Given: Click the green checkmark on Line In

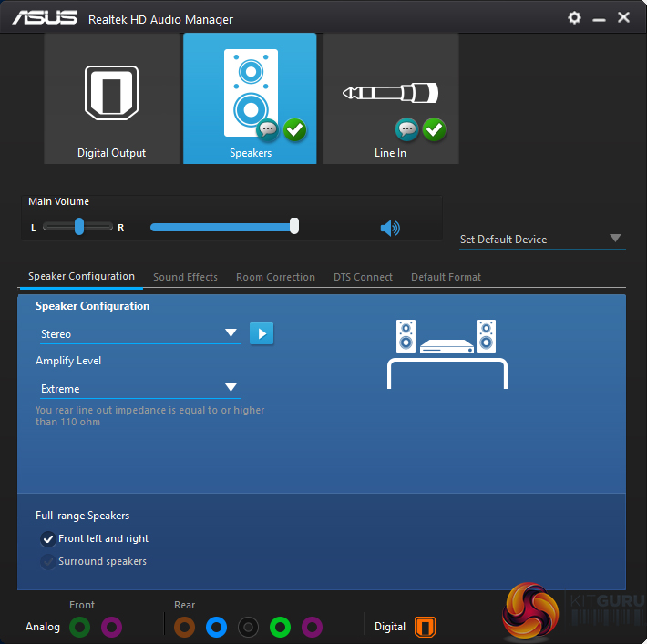Looking at the screenshot, I should (435, 130).
